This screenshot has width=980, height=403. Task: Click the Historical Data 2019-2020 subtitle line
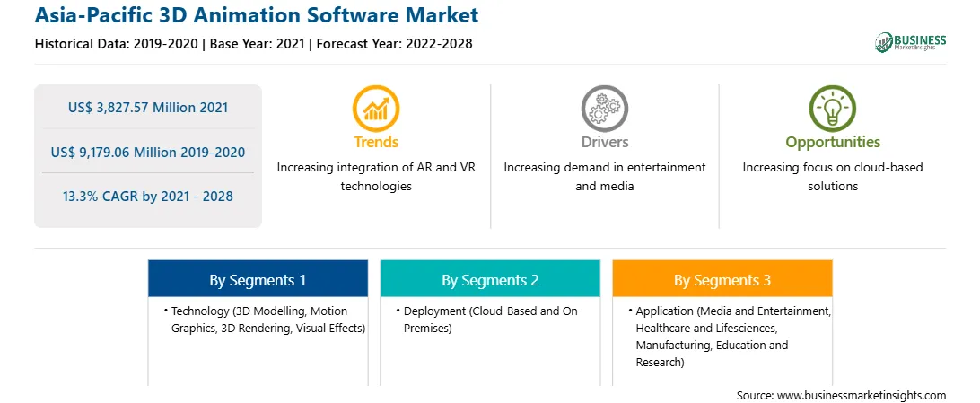[253, 44]
